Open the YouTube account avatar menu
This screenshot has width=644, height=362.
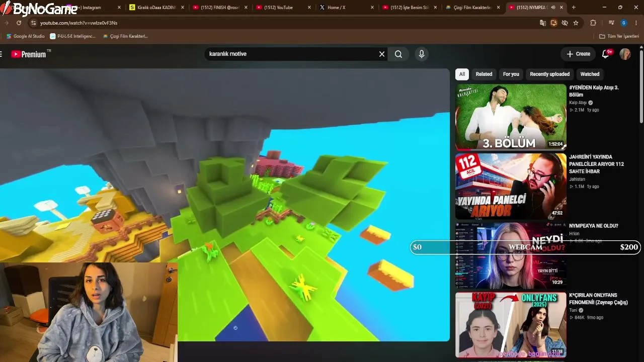625,54
